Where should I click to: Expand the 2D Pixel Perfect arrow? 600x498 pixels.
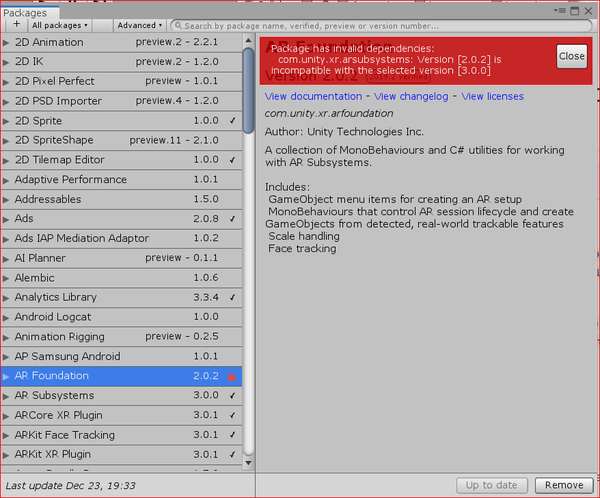point(6,82)
